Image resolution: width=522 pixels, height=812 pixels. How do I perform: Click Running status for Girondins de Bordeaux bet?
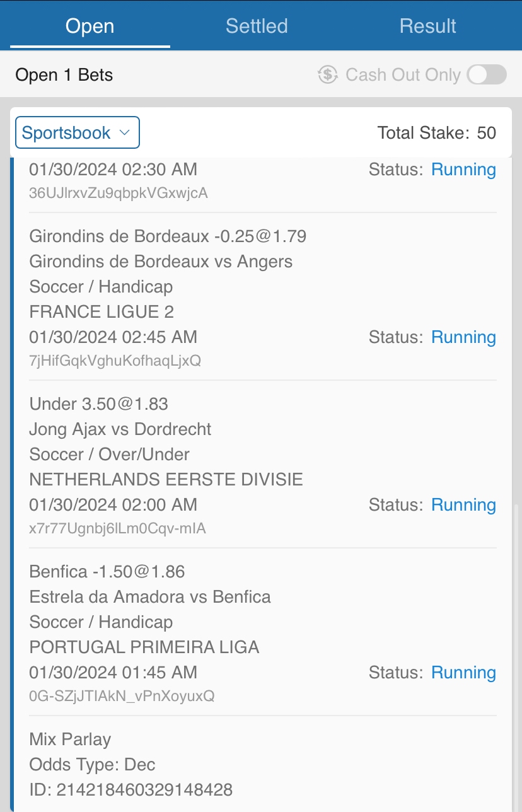point(463,337)
